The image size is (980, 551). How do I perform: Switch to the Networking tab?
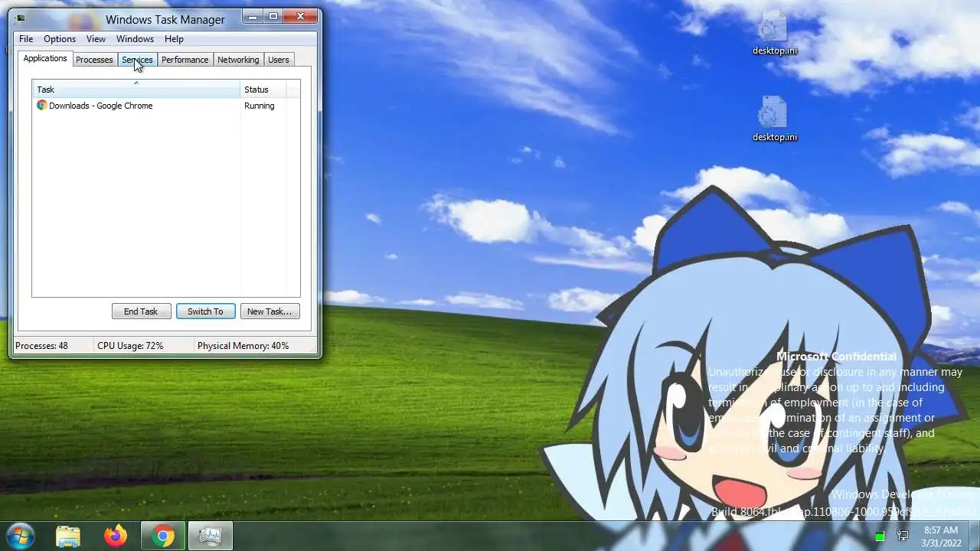[x=238, y=60]
